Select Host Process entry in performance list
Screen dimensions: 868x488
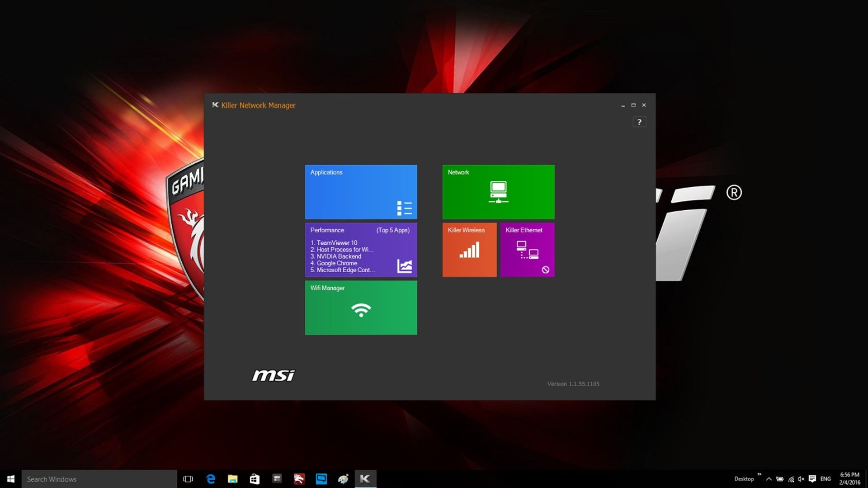coord(342,250)
